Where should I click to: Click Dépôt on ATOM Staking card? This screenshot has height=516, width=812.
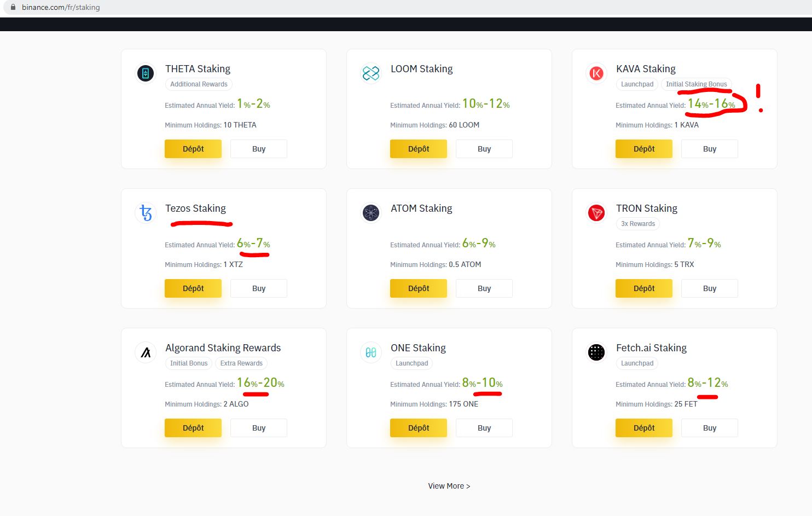[419, 288]
